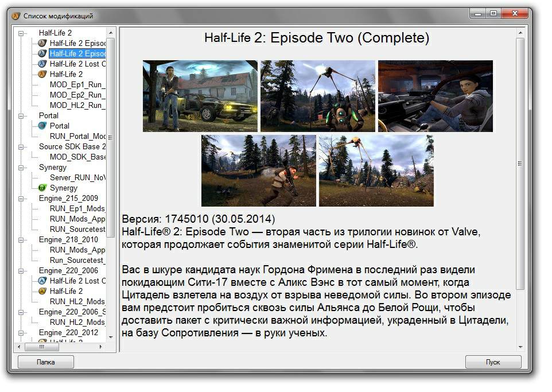Click the green Synergy icon
The height and width of the screenshot is (392, 552).
[42, 188]
